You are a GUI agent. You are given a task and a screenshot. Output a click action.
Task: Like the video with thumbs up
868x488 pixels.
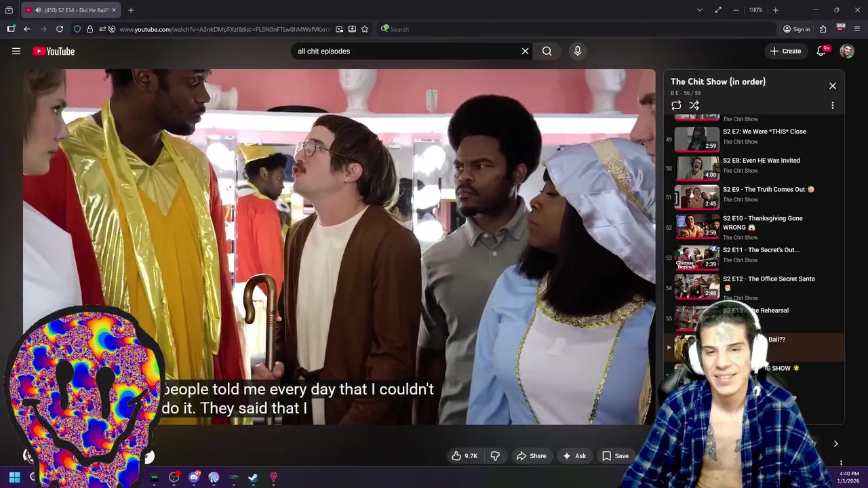pyautogui.click(x=465, y=456)
